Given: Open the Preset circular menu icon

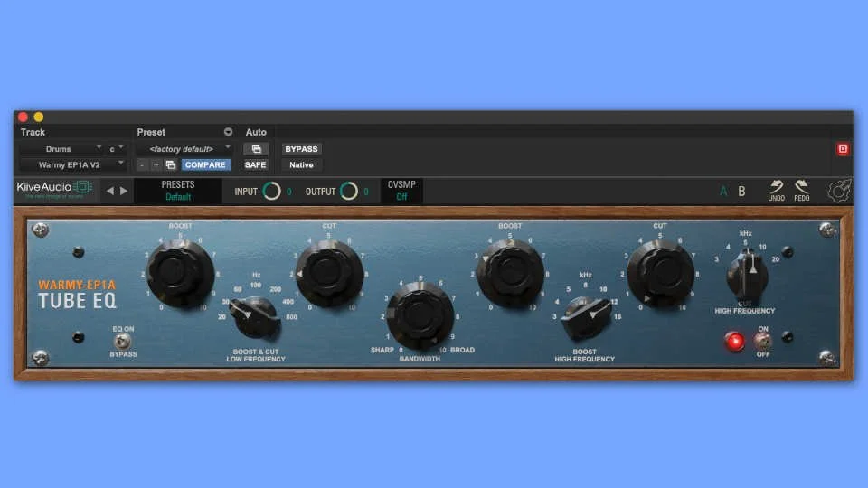Looking at the screenshot, I should 228,132.
